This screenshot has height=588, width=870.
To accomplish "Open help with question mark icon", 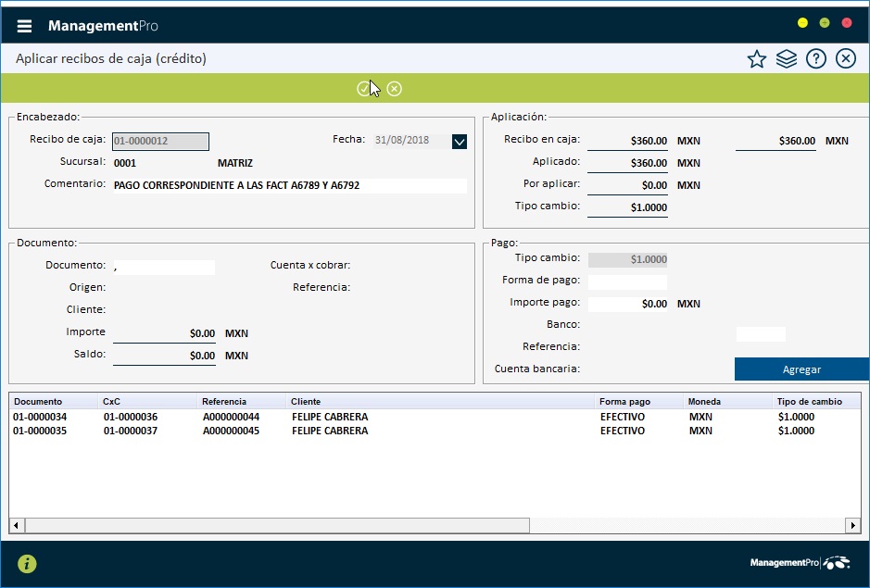I will 816,59.
